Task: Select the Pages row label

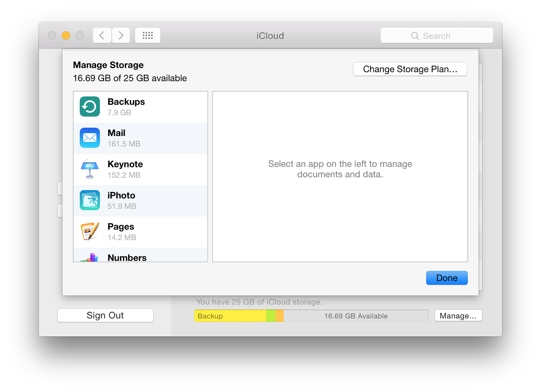Action: [121, 227]
